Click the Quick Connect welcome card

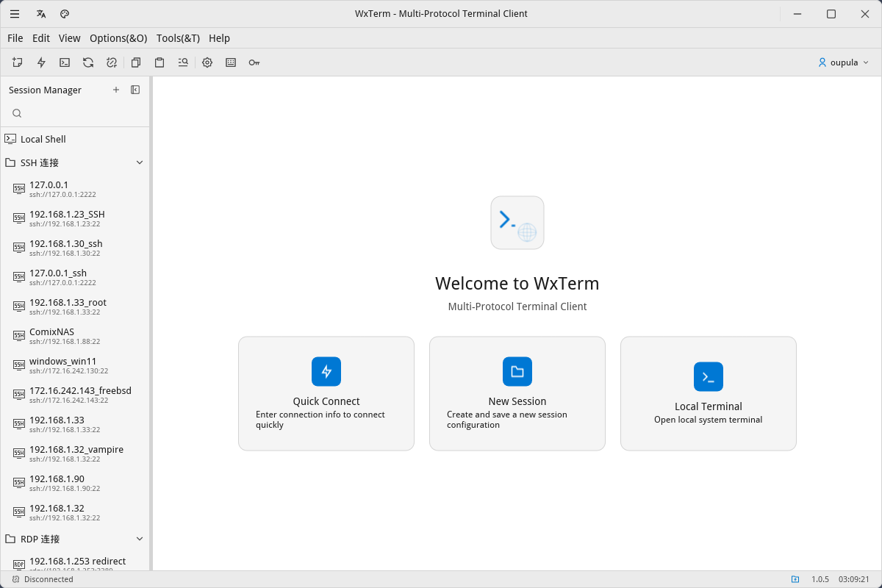click(326, 393)
